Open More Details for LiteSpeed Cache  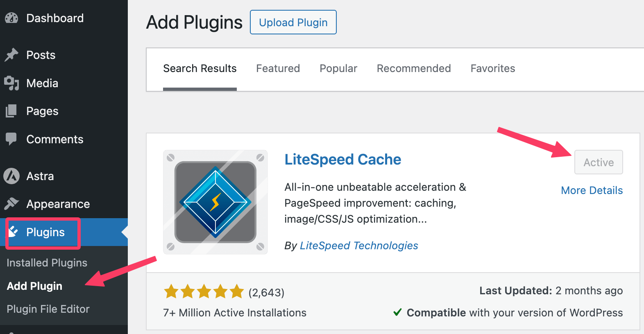592,190
